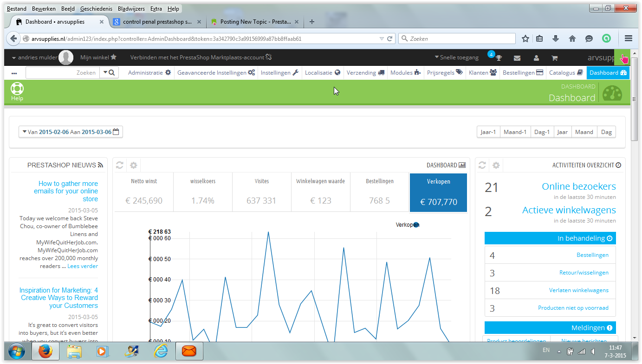
Task: Open the chat smiley icon in the toolbar
Action: (589, 39)
